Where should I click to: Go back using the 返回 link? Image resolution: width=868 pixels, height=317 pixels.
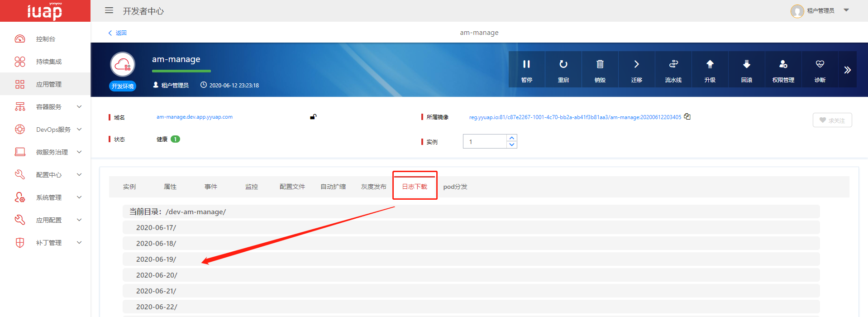coord(118,33)
